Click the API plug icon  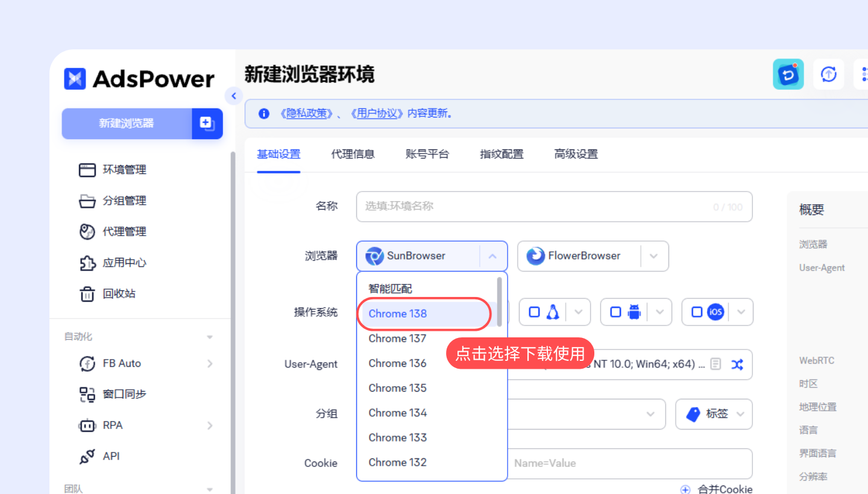coord(87,457)
